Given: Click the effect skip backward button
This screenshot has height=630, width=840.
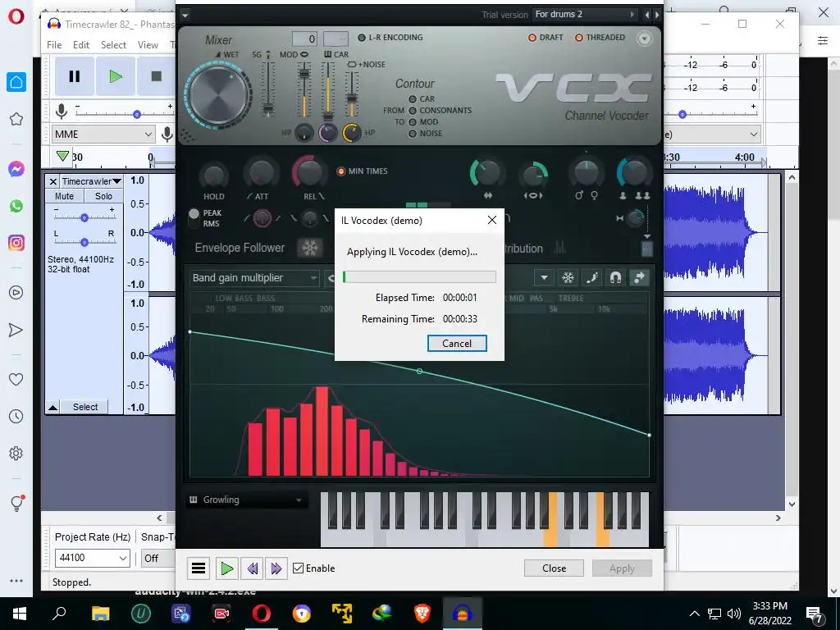Looking at the screenshot, I should 253,568.
